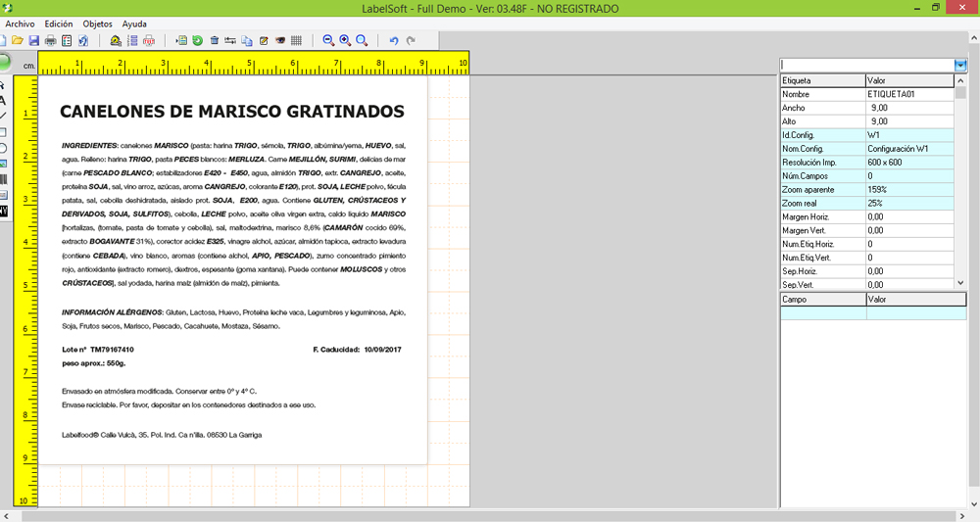Click the insert object arrow icon

181,40
